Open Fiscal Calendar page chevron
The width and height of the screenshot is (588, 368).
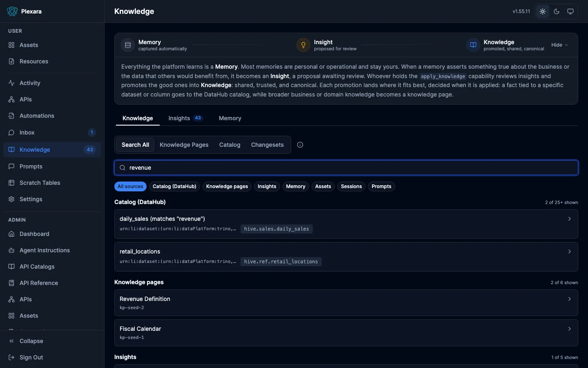coord(570,329)
